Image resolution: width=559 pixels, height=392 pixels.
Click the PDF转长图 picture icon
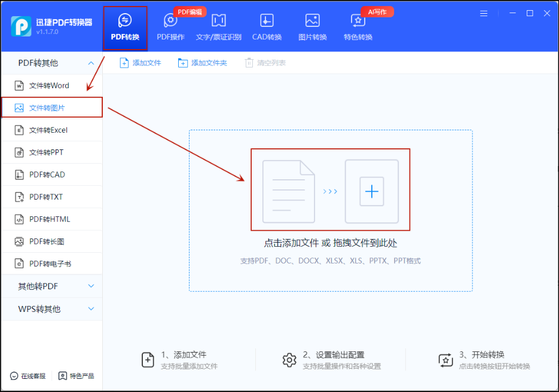pos(19,241)
